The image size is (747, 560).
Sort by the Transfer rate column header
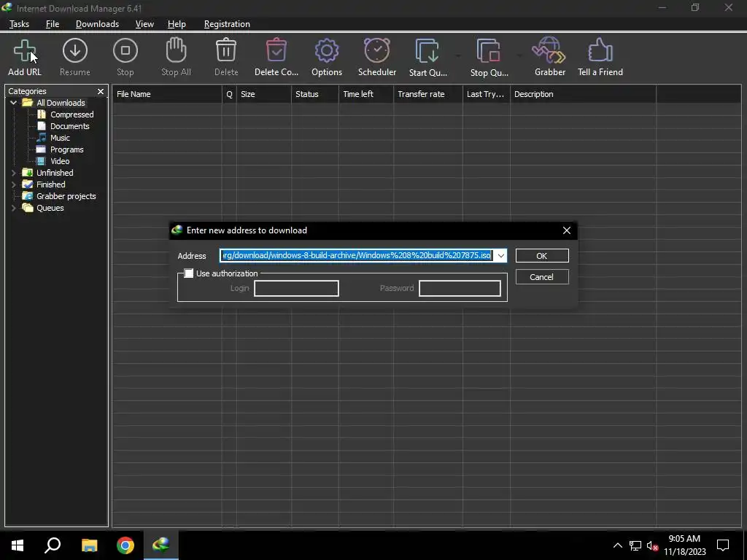click(x=427, y=94)
